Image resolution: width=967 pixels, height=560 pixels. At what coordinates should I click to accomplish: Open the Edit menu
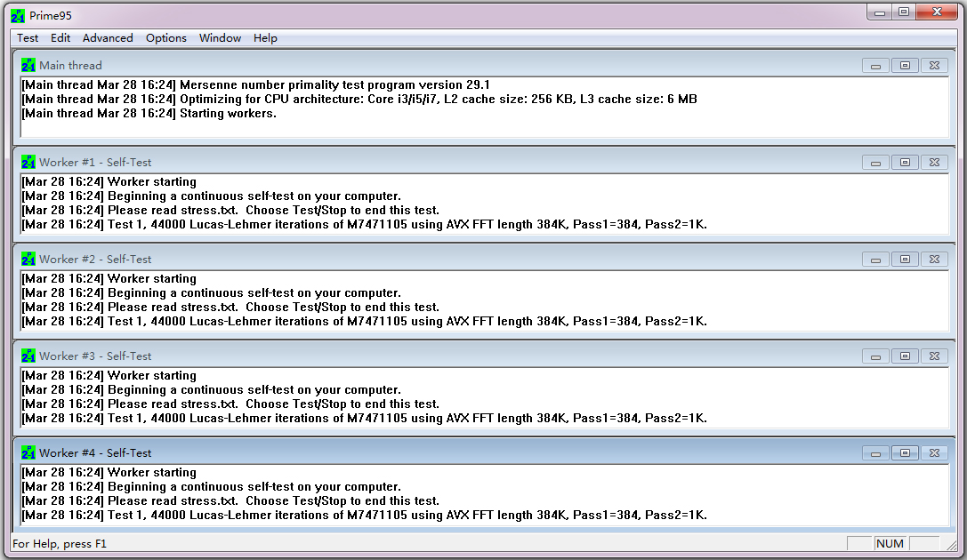point(60,38)
